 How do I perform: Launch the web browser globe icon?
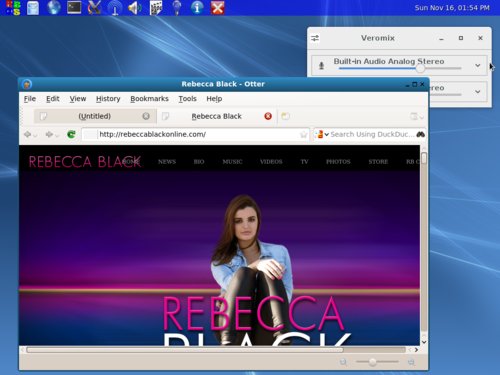pos(54,8)
